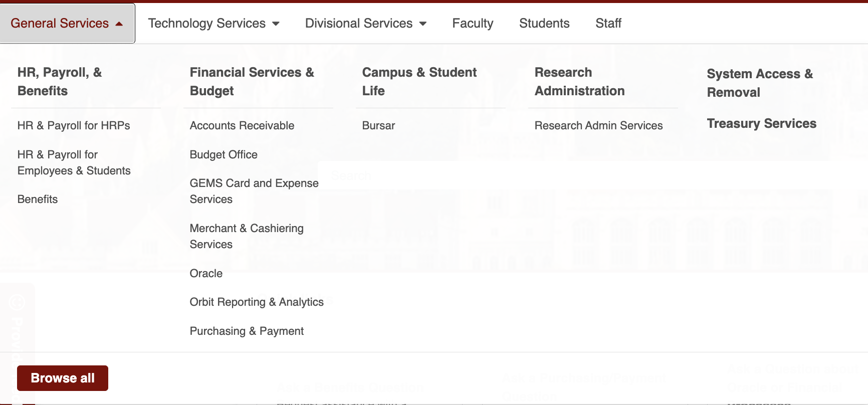The width and height of the screenshot is (868, 405).
Task: Open Orbit Reporting & Analytics
Action: [x=256, y=302]
